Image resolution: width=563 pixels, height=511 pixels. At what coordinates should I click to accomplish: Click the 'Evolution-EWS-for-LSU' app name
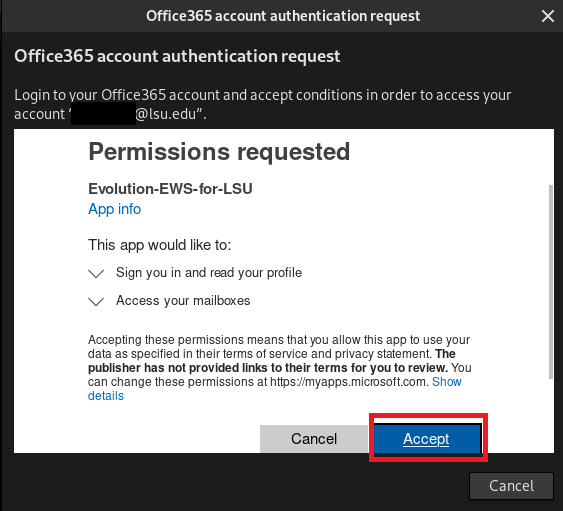[x=170, y=189]
